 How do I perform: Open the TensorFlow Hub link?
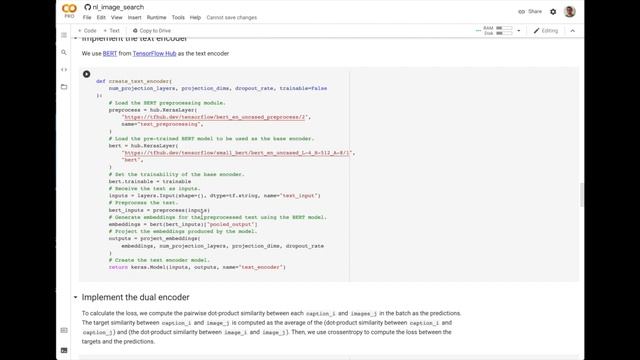click(154, 53)
